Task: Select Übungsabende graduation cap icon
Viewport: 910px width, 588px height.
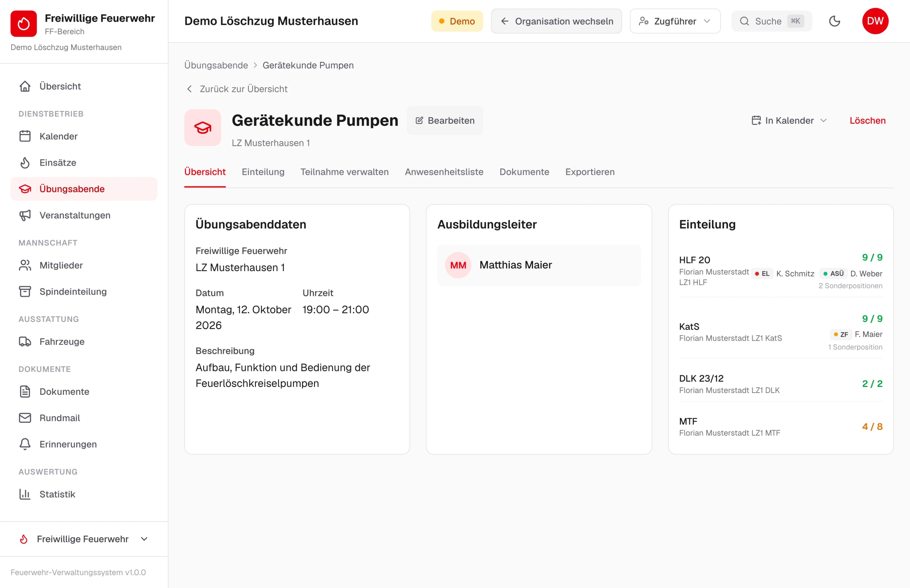Action: point(25,189)
